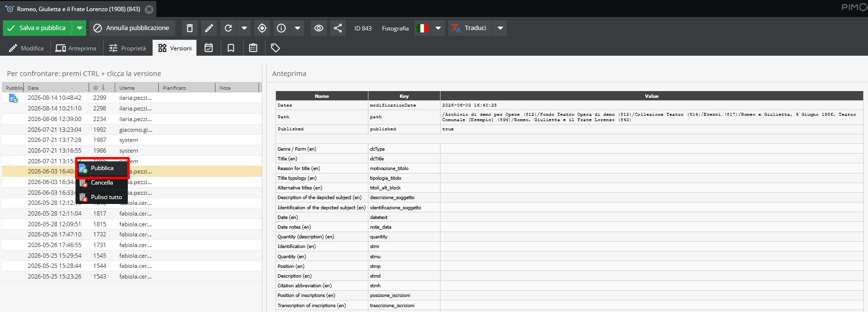Open the clipboard tab icon
This screenshot has width=868, height=312.
[x=253, y=48]
